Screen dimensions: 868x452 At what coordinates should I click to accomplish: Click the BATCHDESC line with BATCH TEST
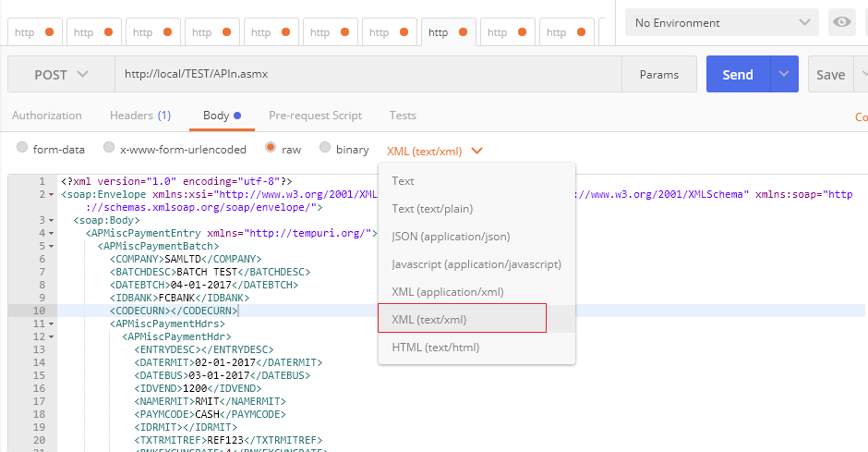click(210, 272)
